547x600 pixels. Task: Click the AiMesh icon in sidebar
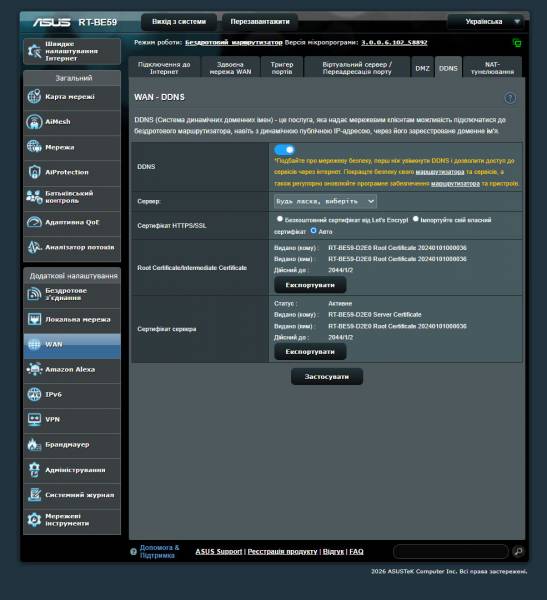click(34, 122)
